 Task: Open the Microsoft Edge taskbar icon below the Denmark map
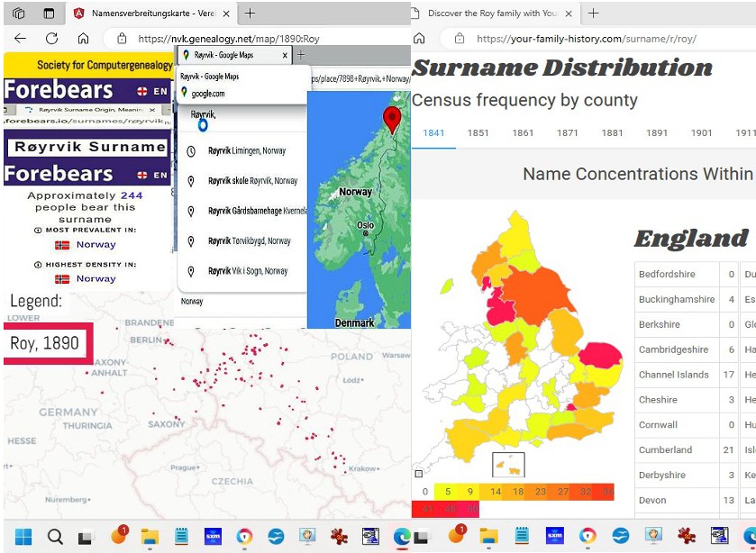pyautogui.click(x=401, y=536)
